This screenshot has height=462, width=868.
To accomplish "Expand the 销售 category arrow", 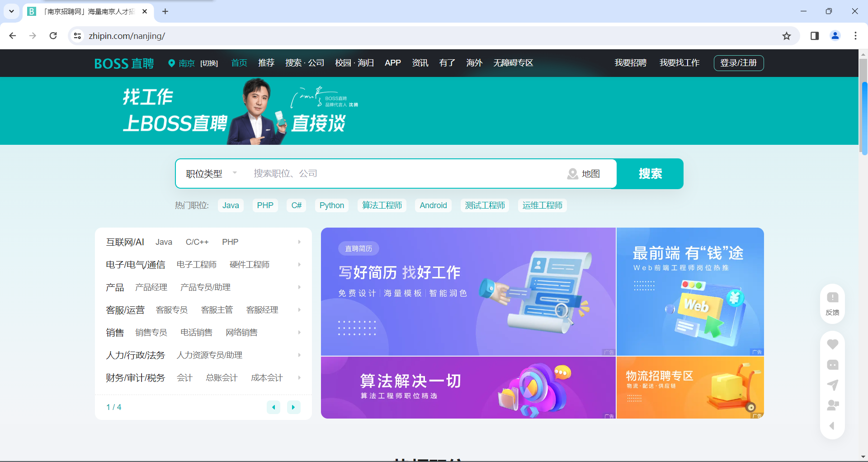I will point(299,333).
